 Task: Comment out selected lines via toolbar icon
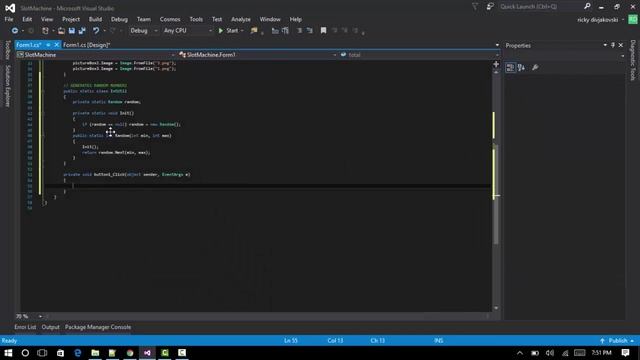tap(299, 31)
